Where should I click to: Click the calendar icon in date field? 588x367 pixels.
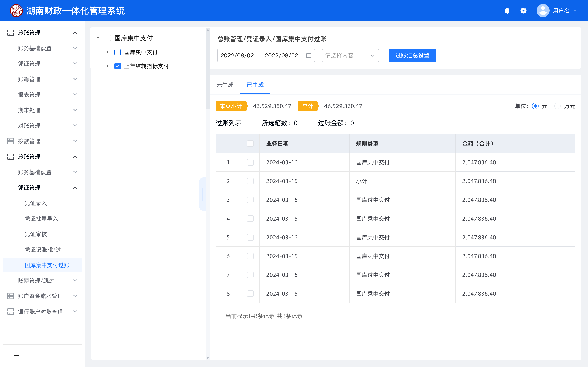[x=308, y=56]
